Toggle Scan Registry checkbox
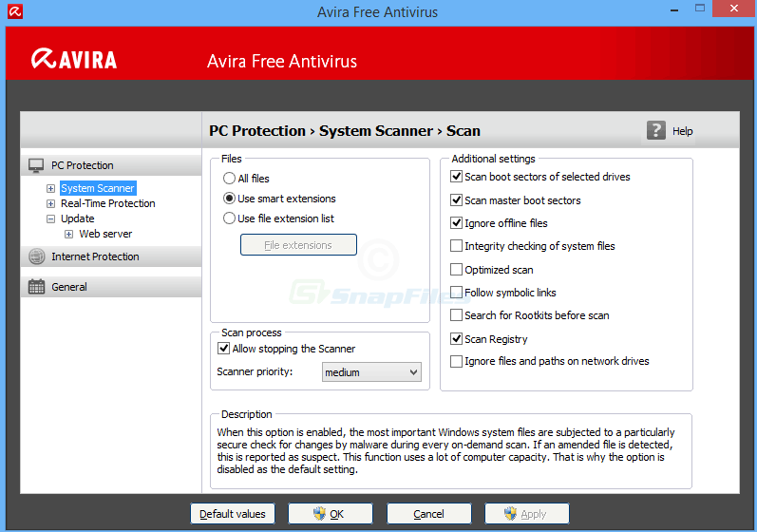The height and width of the screenshot is (532, 757). 456,339
